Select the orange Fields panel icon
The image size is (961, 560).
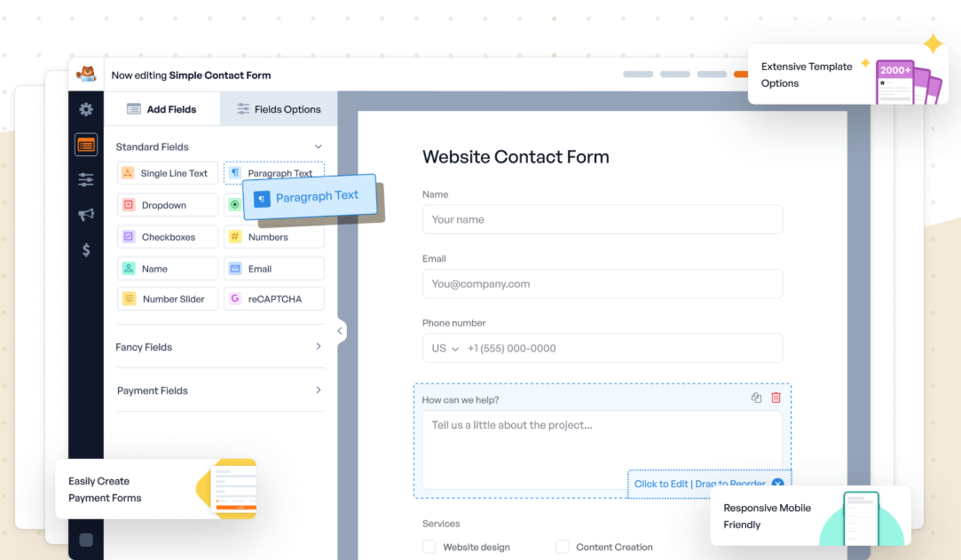click(x=85, y=144)
